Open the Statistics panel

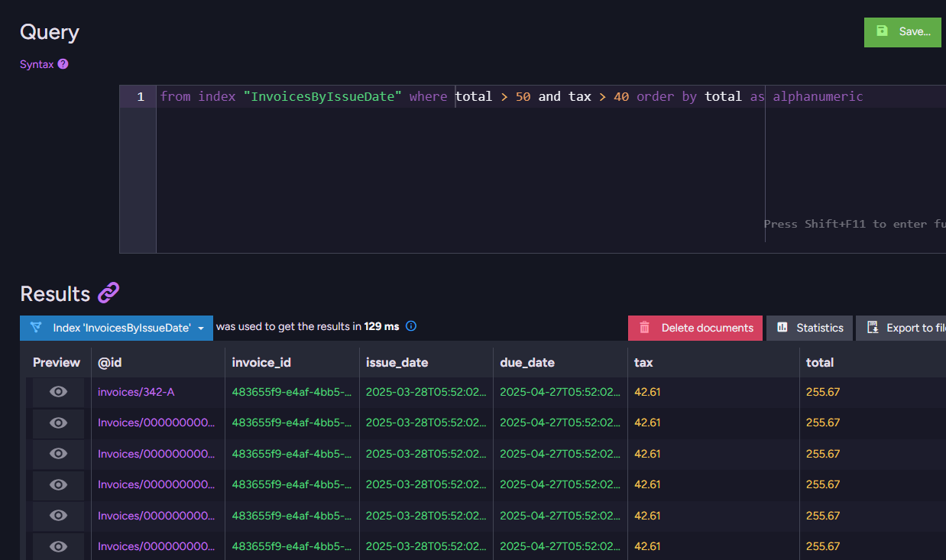pos(810,328)
